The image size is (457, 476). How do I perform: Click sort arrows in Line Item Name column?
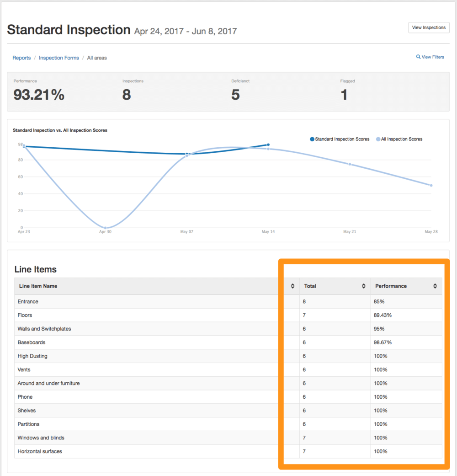click(x=292, y=286)
